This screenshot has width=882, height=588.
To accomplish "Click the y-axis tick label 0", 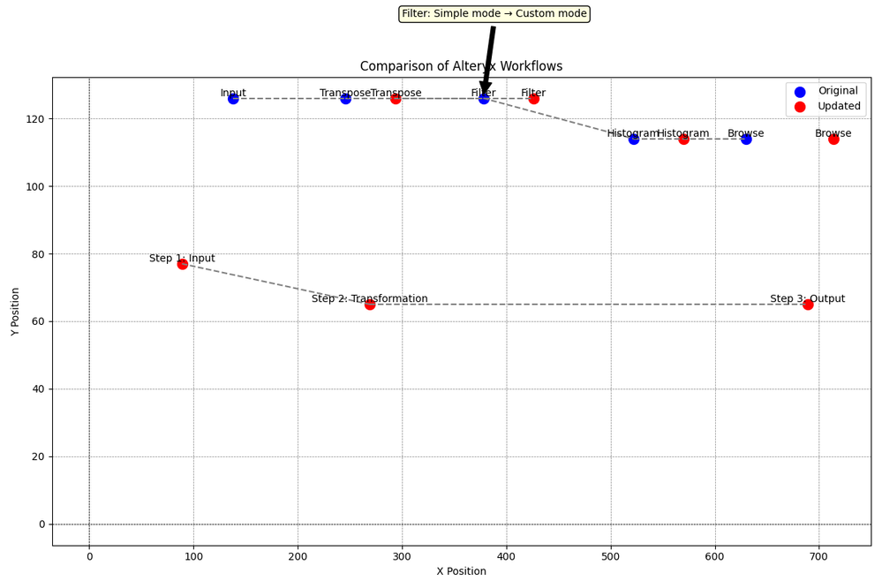I will point(42,524).
